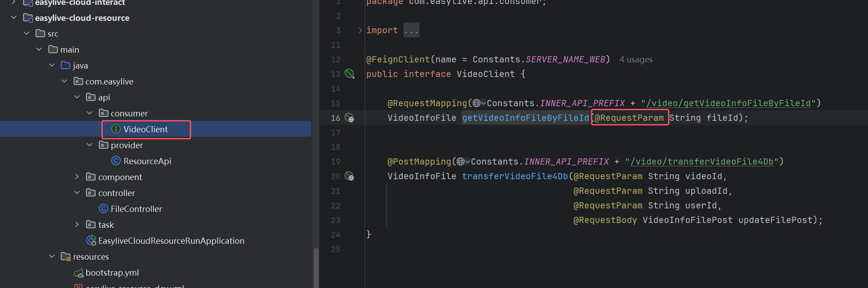Collapse the com.easylive package

(x=64, y=81)
